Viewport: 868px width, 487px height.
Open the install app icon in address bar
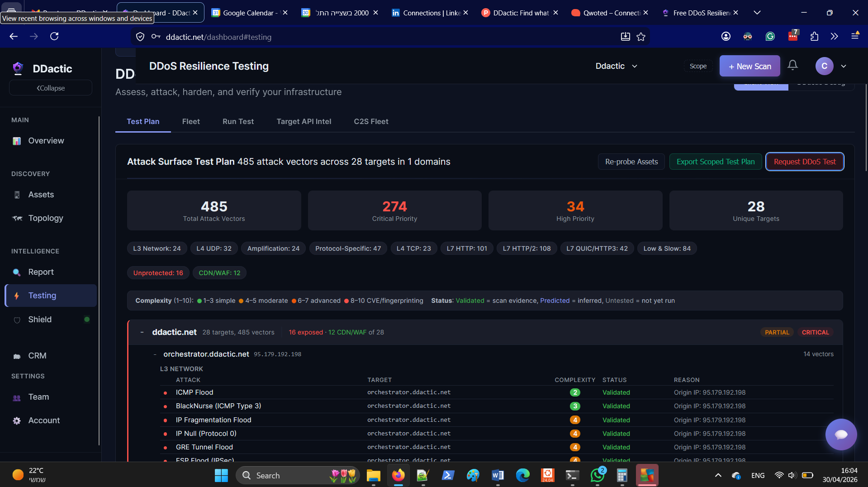[625, 37]
